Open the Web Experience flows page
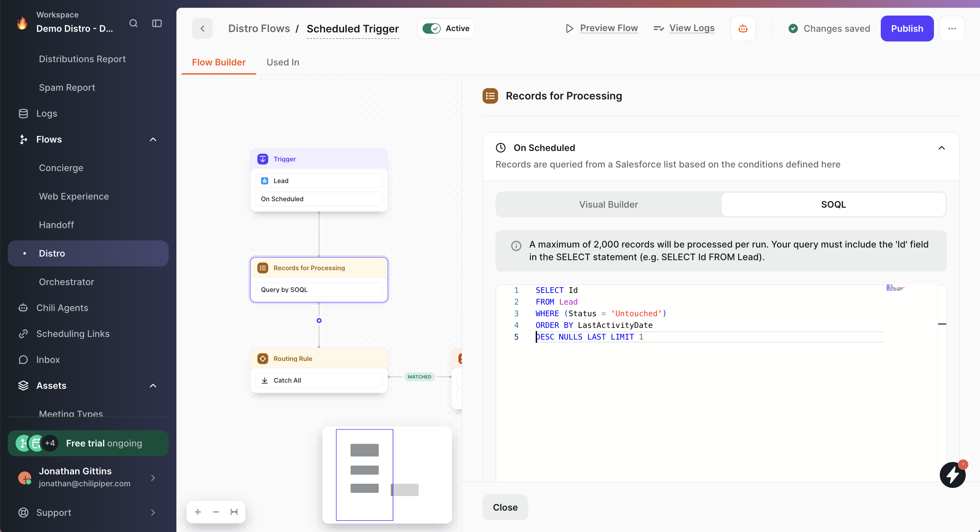This screenshot has height=532, width=980. coord(74,196)
